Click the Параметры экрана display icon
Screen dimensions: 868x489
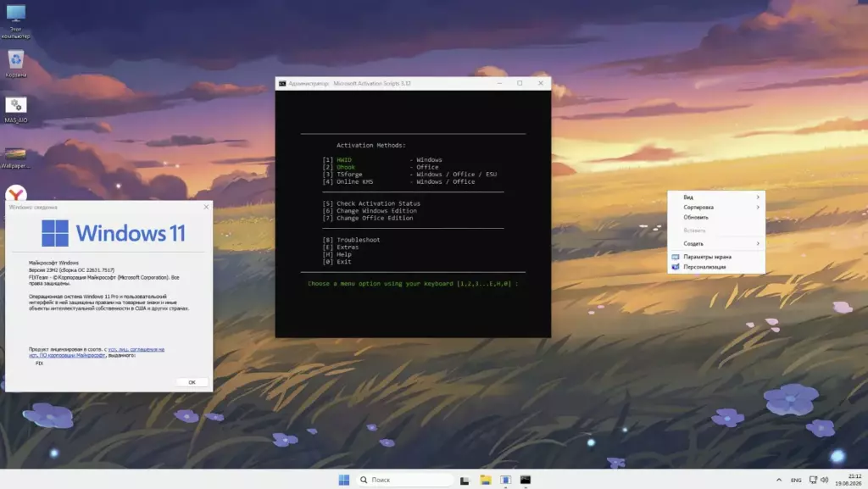pos(676,257)
